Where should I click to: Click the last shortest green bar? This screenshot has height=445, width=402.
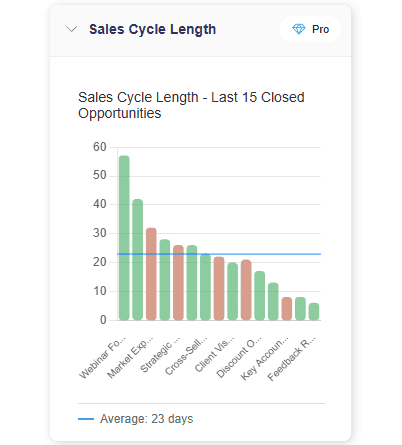314,312
